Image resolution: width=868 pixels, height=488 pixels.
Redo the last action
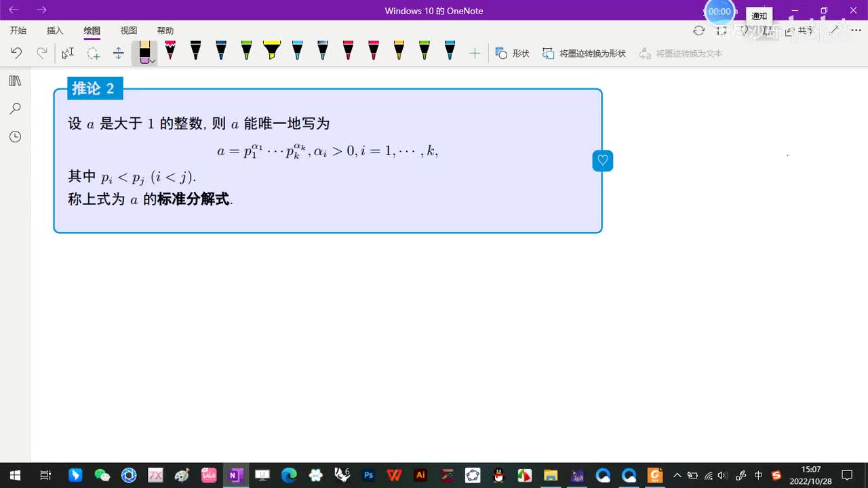[42, 53]
